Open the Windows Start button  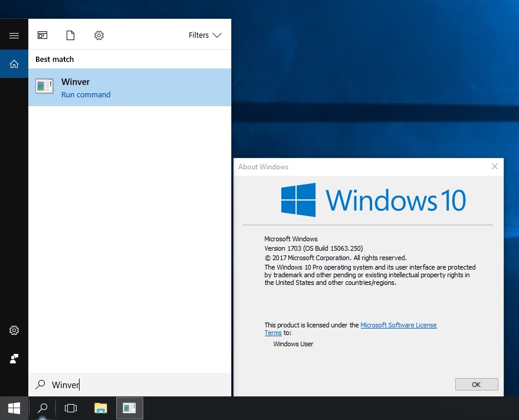point(14,408)
